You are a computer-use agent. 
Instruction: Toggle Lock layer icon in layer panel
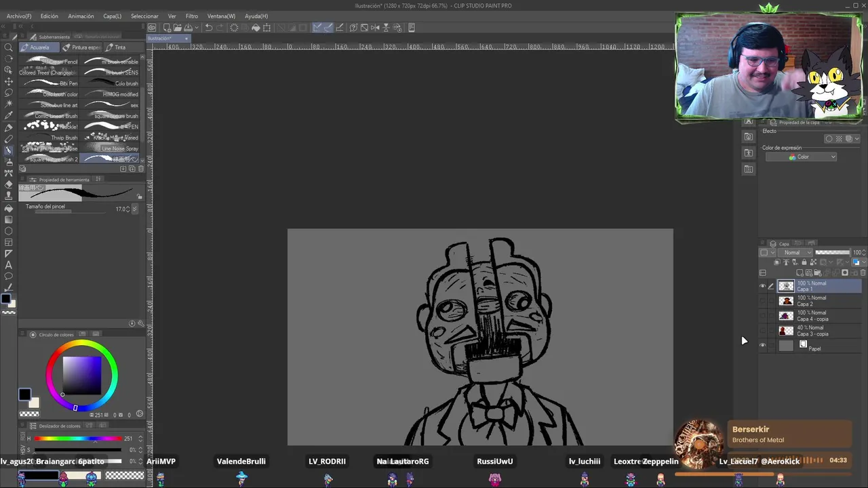(804, 262)
